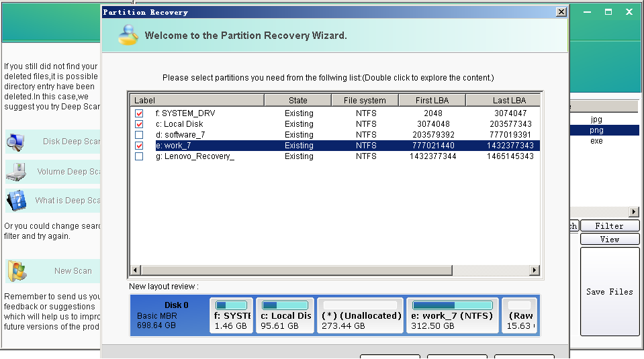Select the f: SYSTEM_DRV 1.46 GB disk block
This screenshot has height=359, width=644.
[x=231, y=315]
